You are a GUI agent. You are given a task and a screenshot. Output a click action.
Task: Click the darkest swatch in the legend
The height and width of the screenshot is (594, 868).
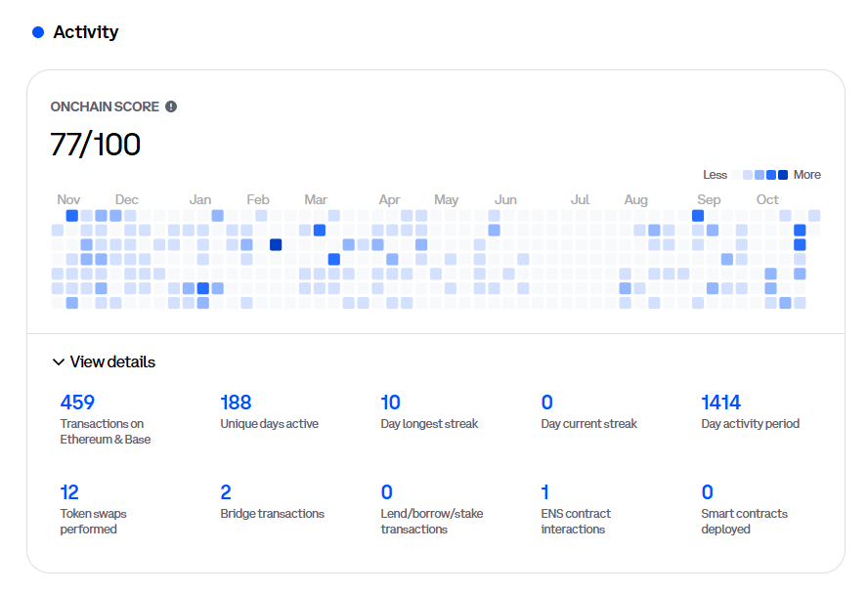[x=783, y=175]
